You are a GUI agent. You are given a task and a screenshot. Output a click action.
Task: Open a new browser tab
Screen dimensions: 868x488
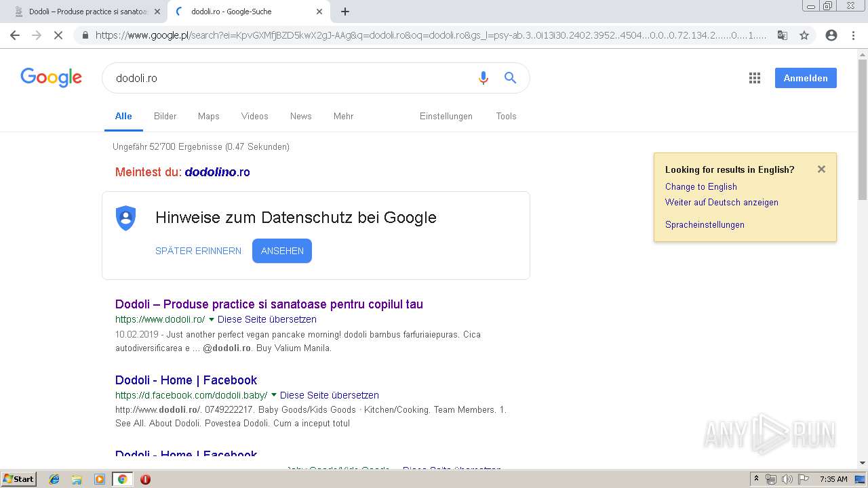345,12
